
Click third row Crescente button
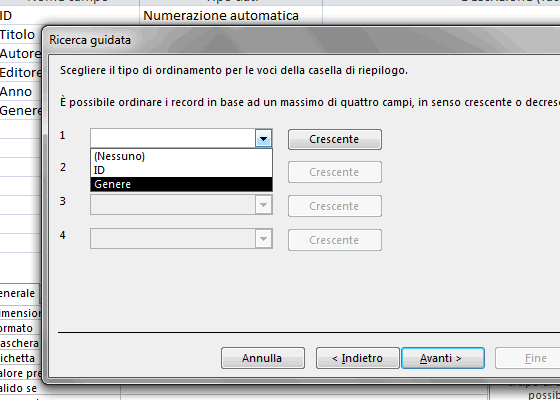tap(335, 206)
